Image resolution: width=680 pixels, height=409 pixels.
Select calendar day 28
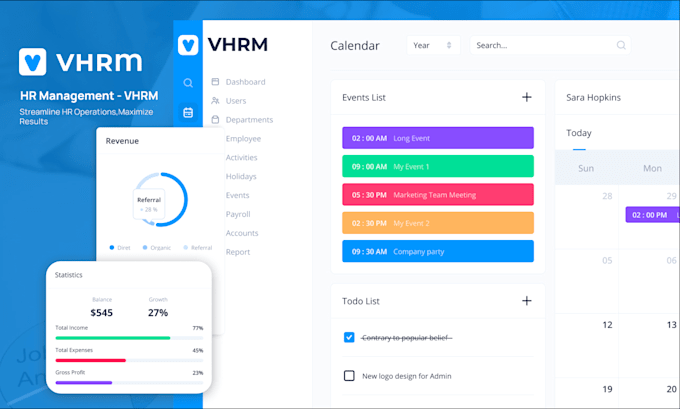point(607,196)
